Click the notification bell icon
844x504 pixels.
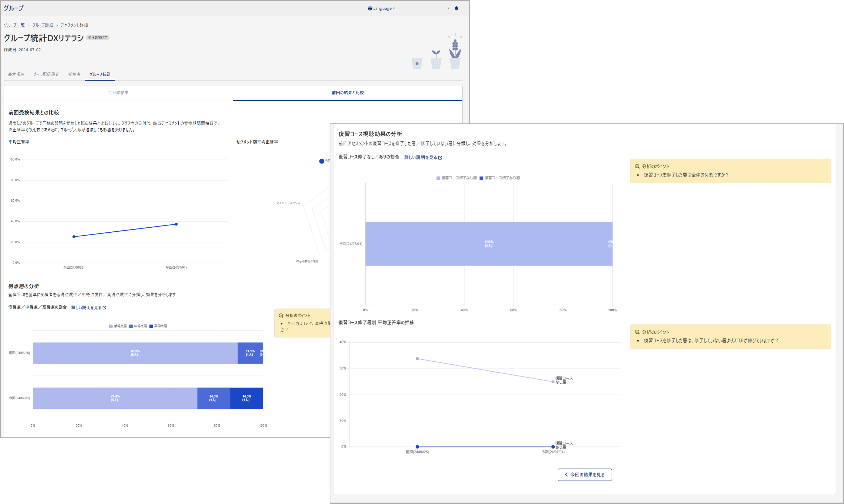pos(456,8)
